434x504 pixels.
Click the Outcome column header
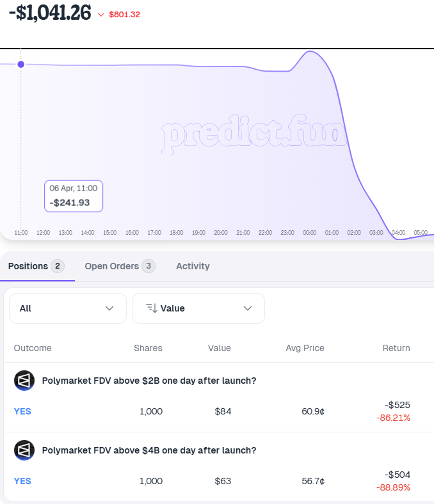[33, 348]
